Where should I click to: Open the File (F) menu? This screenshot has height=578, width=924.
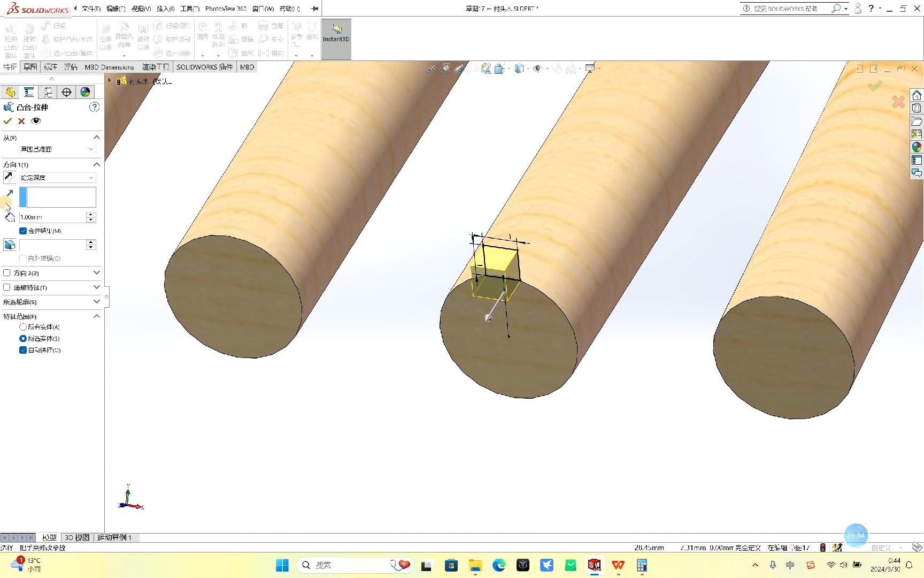click(x=91, y=9)
